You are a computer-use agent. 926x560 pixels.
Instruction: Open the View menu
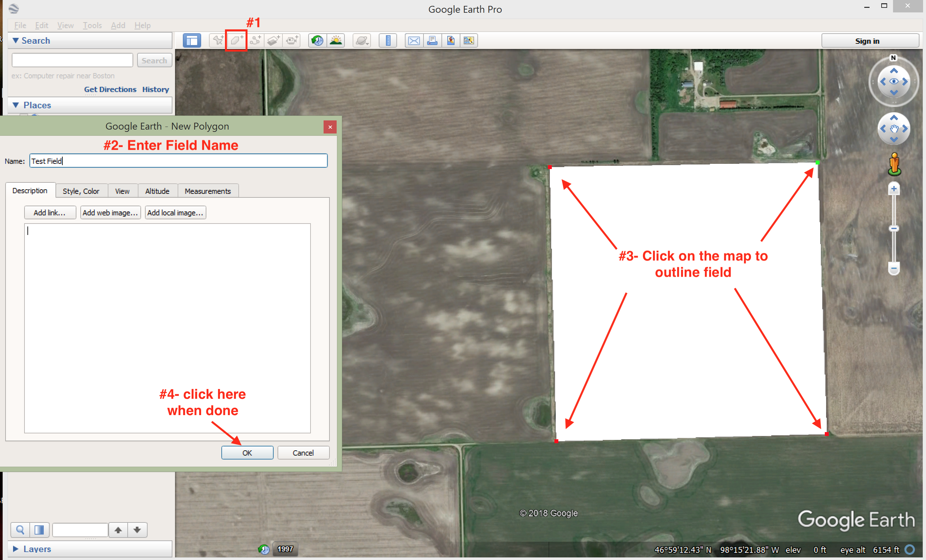(x=65, y=25)
